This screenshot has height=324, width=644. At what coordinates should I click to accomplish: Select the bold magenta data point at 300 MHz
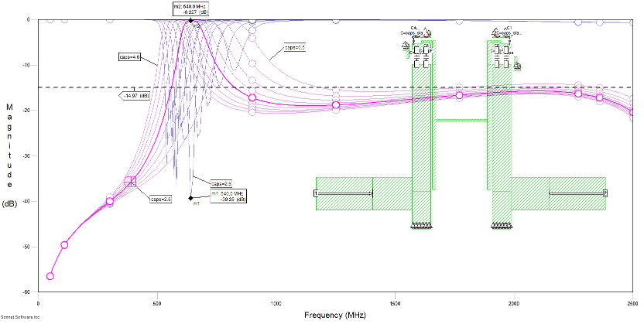(110, 201)
